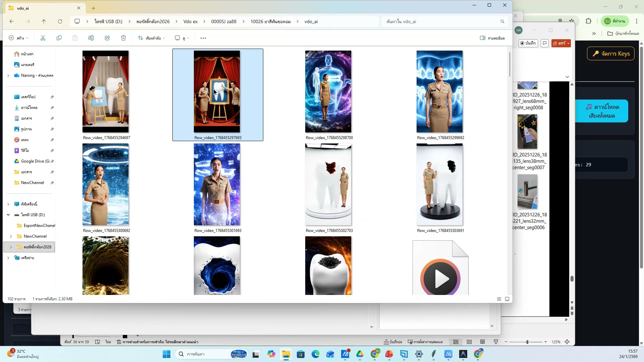Click Vdo ex in the breadcrumb path

point(190,21)
